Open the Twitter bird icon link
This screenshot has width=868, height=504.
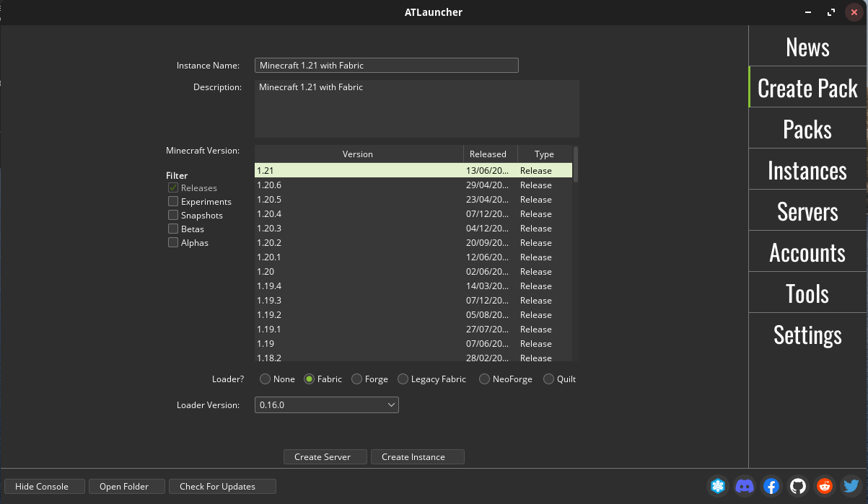tap(851, 486)
